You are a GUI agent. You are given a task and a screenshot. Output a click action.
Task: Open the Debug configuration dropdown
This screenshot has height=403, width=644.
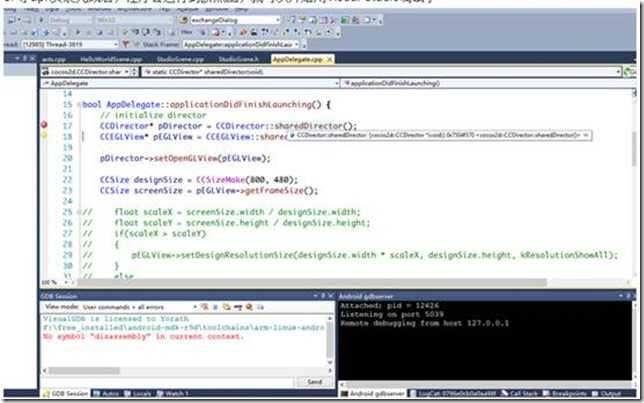click(69, 20)
